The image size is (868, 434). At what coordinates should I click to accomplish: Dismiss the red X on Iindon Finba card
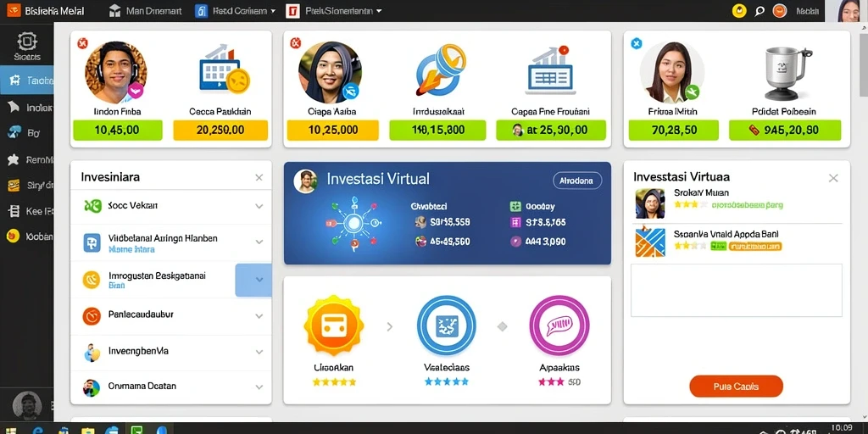(x=82, y=43)
